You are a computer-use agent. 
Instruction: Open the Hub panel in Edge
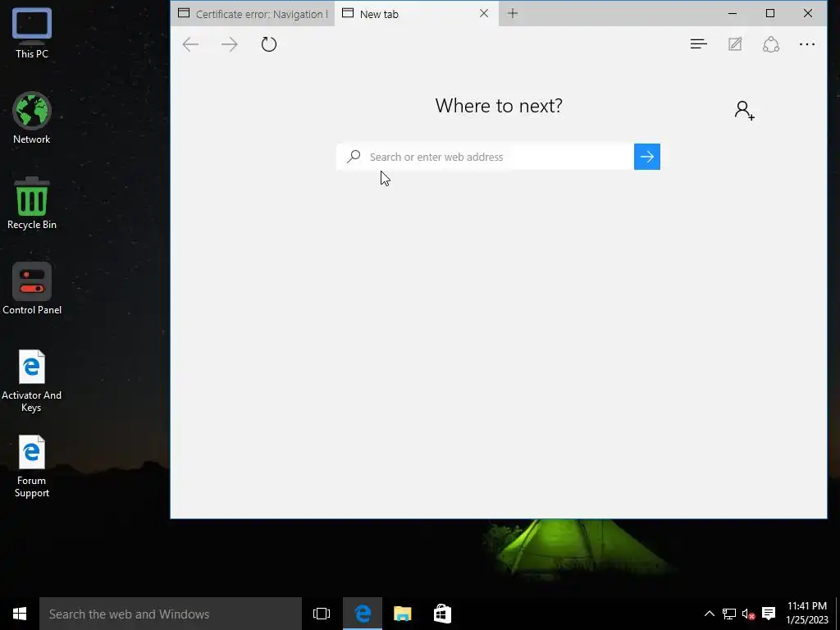(x=699, y=44)
